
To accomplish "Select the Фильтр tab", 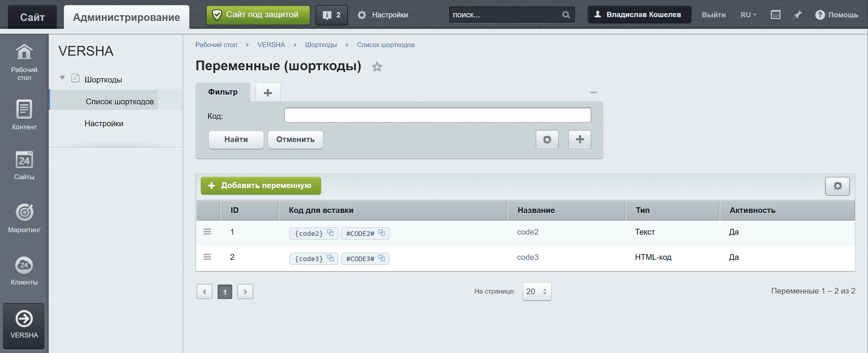I will click(223, 92).
